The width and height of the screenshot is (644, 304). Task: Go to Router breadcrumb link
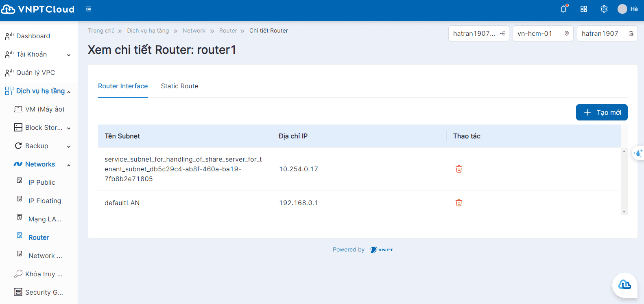point(228,31)
